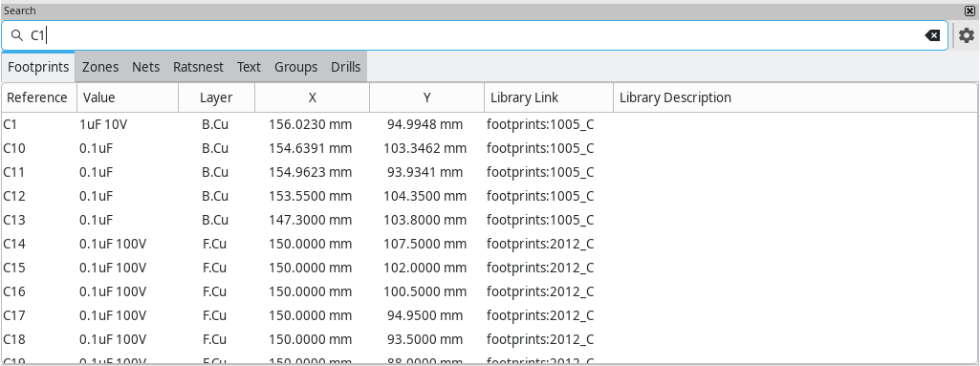The height and width of the screenshot is (366, 980).
Task: Click X value 154.6391 mm
Action: 310,148
